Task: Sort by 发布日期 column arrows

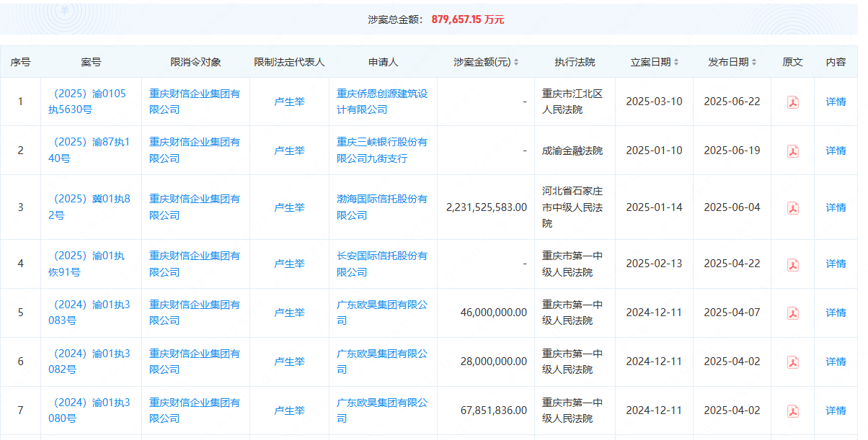Action: tap(754, 63)
